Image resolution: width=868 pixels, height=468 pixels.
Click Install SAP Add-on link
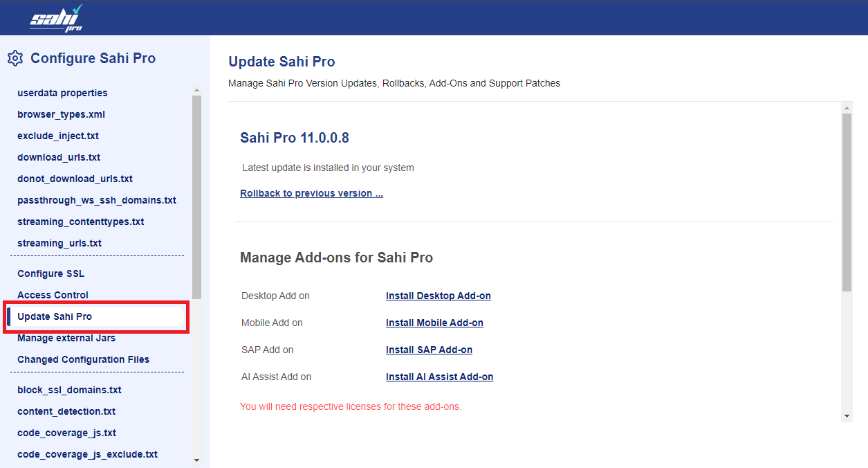click(429, 350)
